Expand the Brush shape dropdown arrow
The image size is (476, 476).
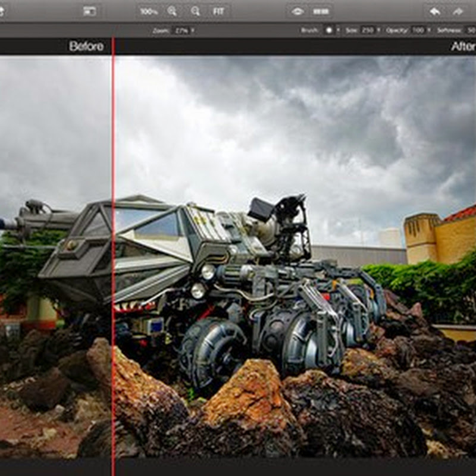pos(338,30)
